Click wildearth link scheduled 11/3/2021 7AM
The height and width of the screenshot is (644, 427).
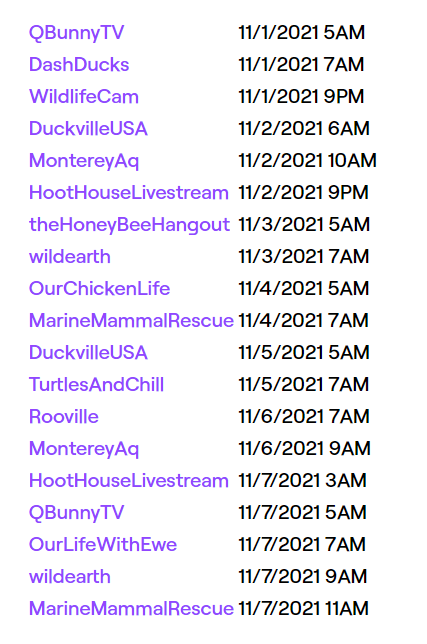(x=70, y=257)
